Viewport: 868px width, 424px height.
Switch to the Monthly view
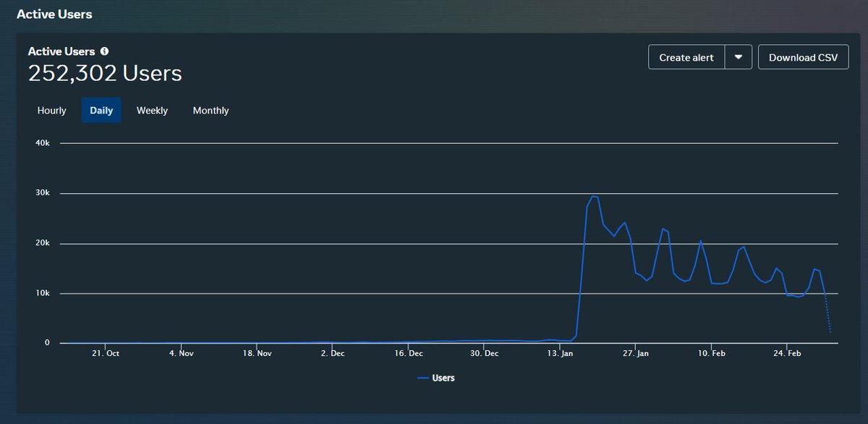tap(210, 110)
